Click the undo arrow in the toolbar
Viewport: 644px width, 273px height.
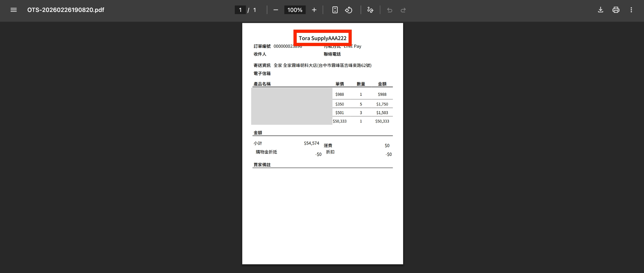(x=390, y=10)
